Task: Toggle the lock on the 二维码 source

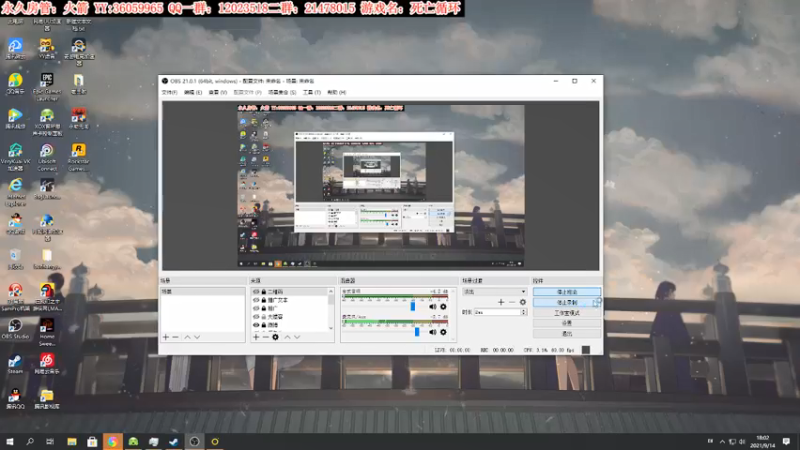Action: [264, 292]
